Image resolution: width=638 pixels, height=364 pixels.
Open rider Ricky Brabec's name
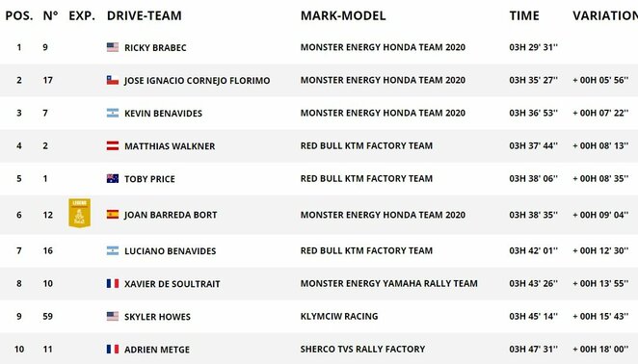[155, 47]
